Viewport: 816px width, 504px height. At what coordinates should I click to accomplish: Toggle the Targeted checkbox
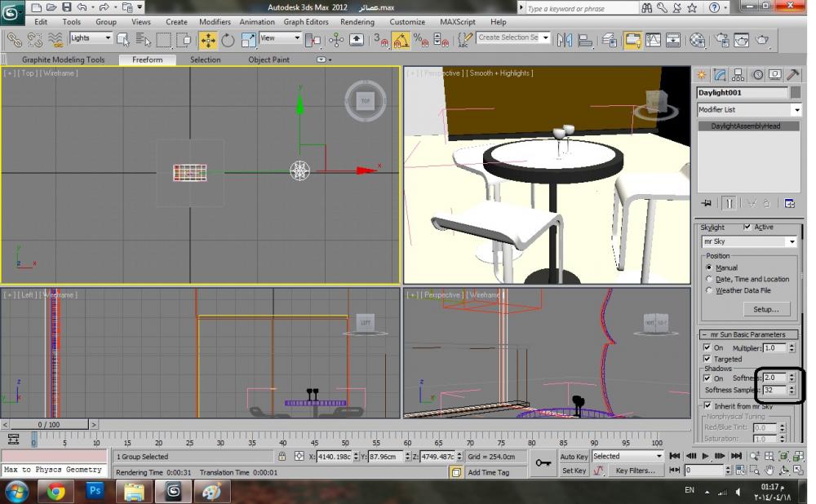(707, 359)
